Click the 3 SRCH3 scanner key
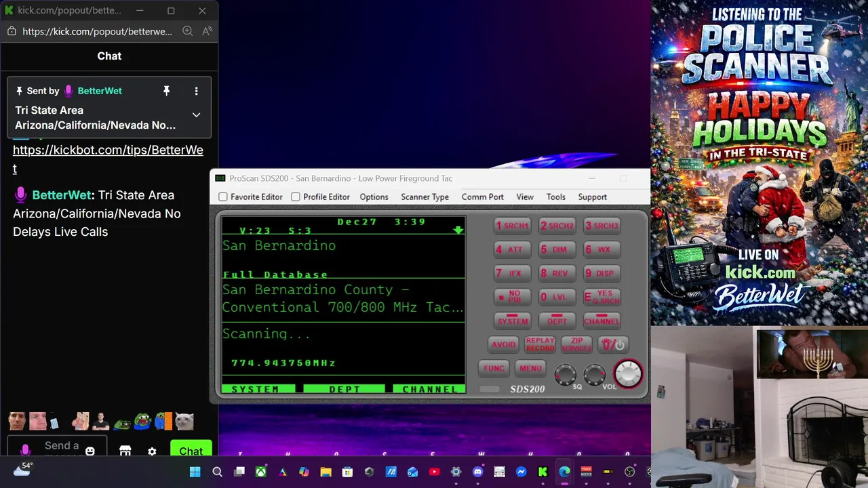The height and width of the screenshot is (488, 868). coord(602,226)
